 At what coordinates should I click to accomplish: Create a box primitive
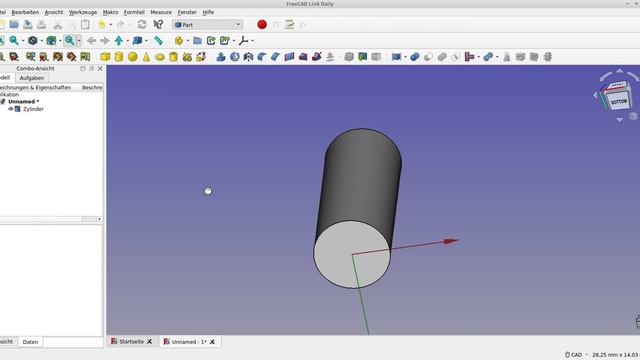pyautogui.click(x=105, y=57)
